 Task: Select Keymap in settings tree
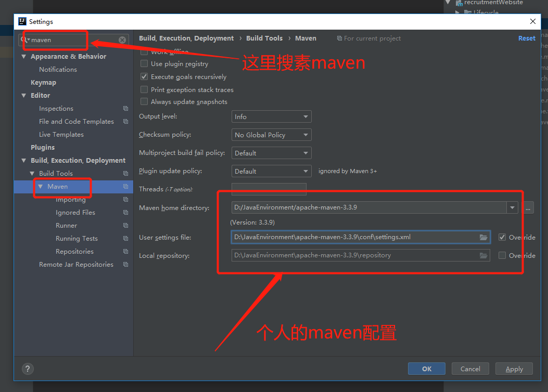[x=43, y=82]
